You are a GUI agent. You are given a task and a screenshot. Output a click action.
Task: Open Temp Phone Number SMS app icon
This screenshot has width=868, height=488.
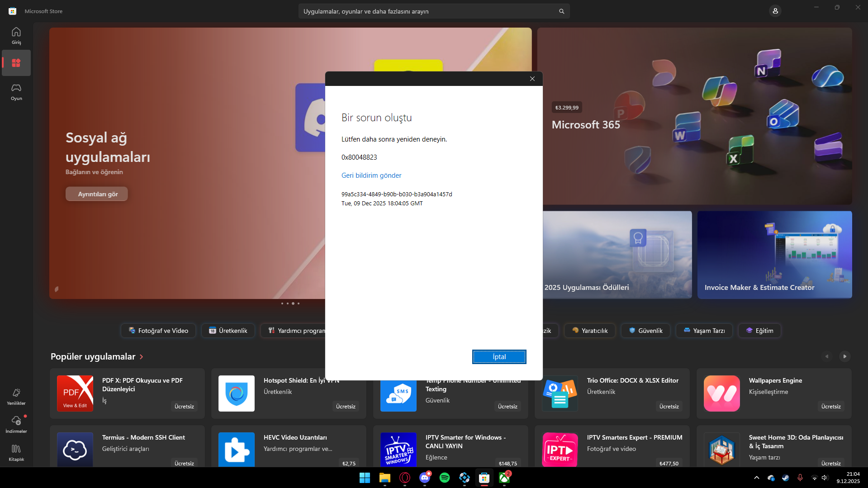click(398, 396)
